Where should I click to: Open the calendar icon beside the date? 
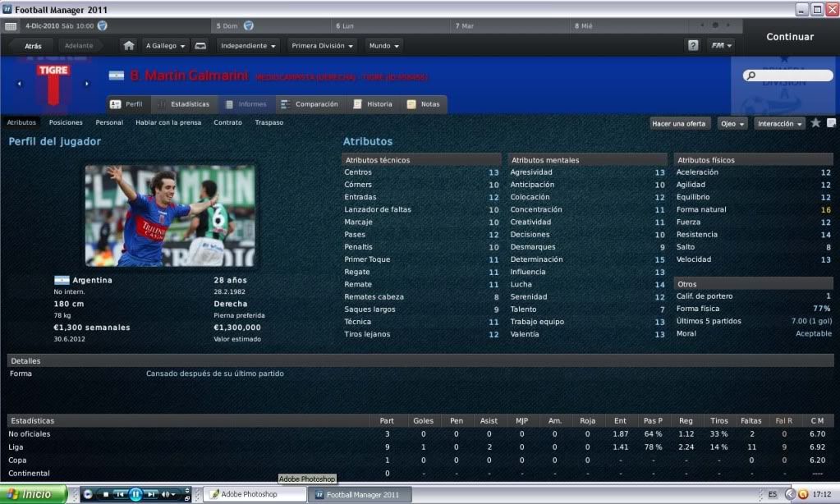[11, 25]
